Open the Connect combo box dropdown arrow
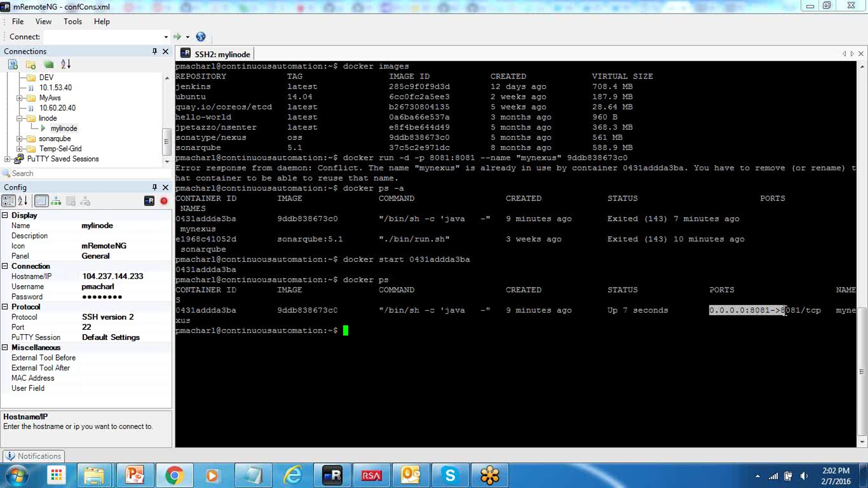 (x=166, y=37)
